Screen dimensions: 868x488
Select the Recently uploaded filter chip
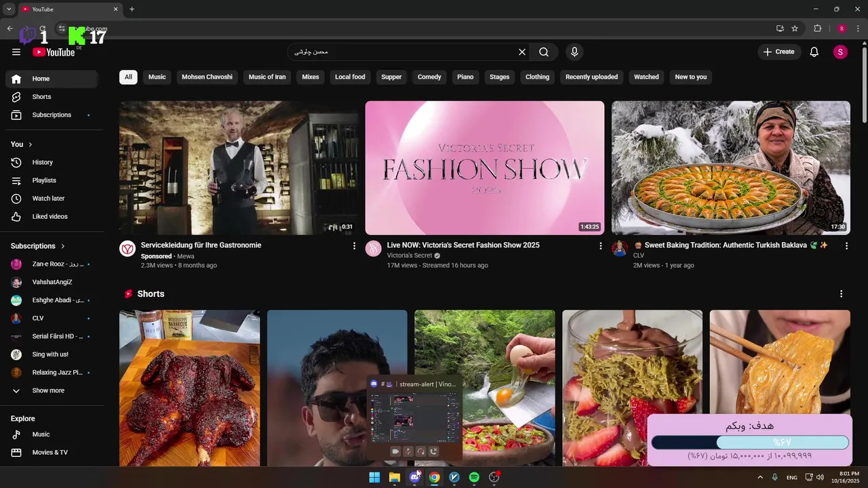tap(592, 77)
